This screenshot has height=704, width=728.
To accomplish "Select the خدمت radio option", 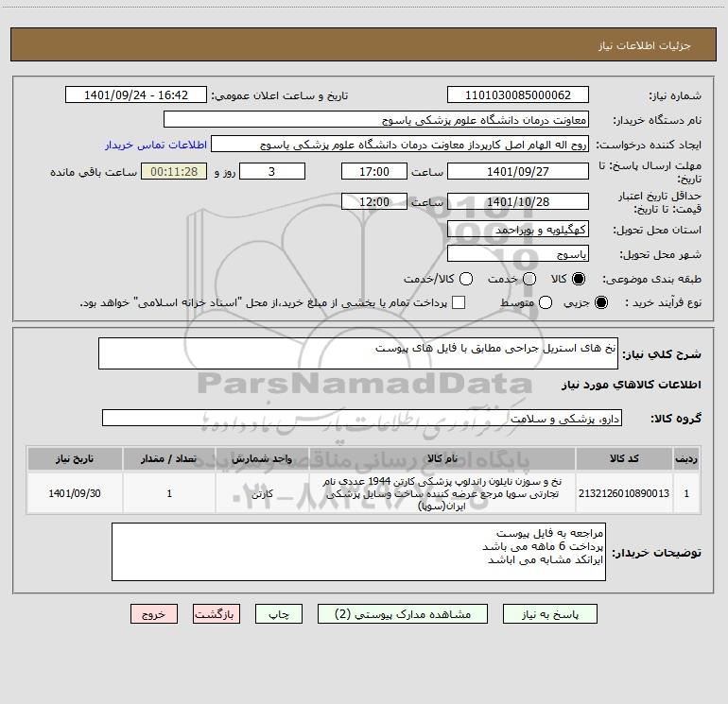I will pos(529,279).
